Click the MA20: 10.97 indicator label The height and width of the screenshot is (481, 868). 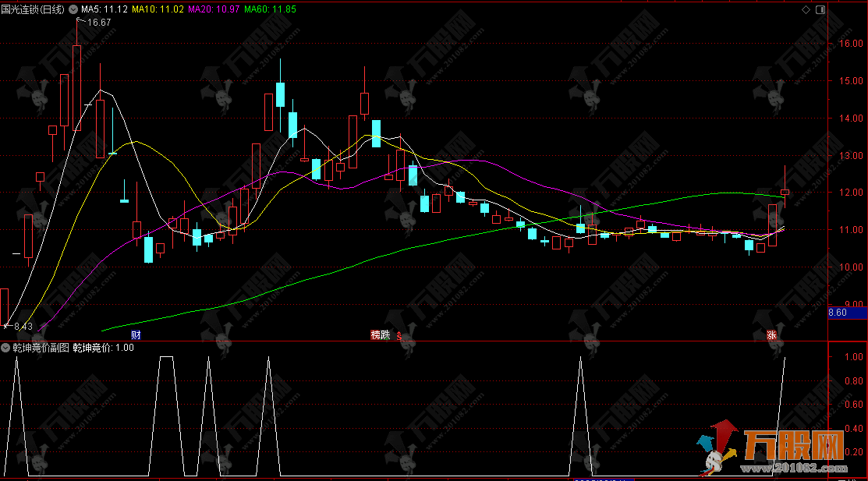(214, 9)
